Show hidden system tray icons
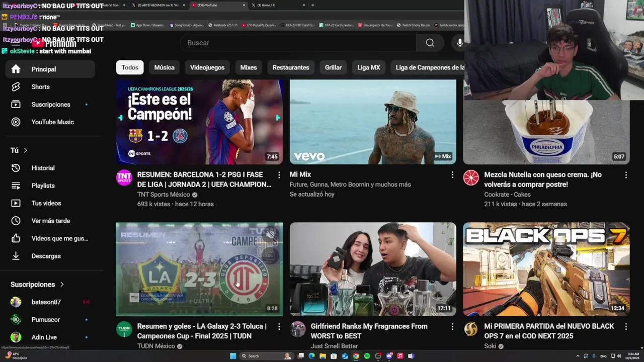 577,356
